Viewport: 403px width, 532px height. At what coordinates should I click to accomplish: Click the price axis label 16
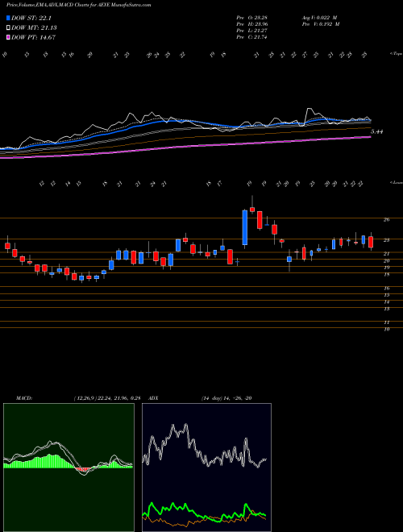click(x=386, y=288)
